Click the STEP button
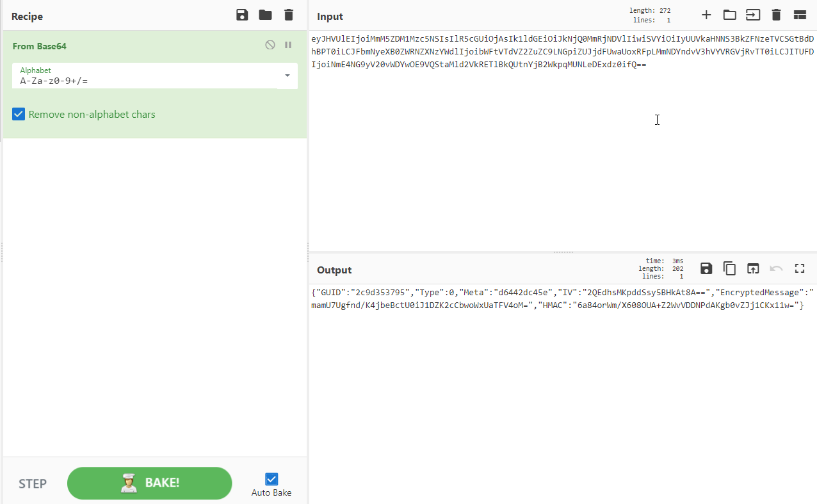 pos(33,484)
